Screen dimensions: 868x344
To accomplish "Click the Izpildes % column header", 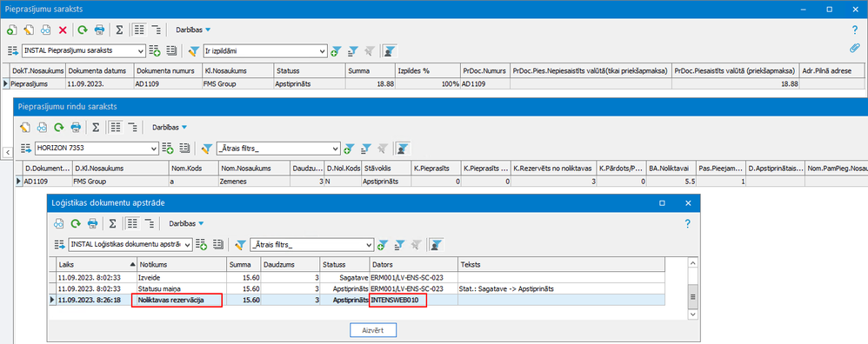I will click(428, 70).
